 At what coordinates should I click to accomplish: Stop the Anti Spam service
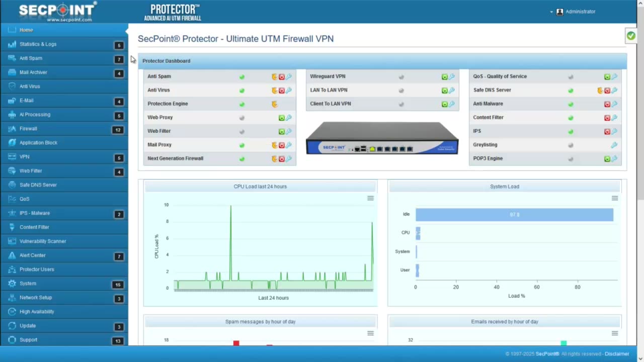[282, 77]
